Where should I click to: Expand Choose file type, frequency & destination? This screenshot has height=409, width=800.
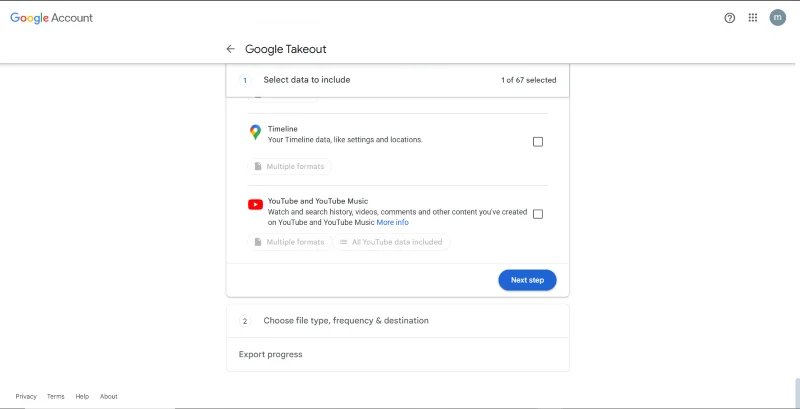(397, 321)
